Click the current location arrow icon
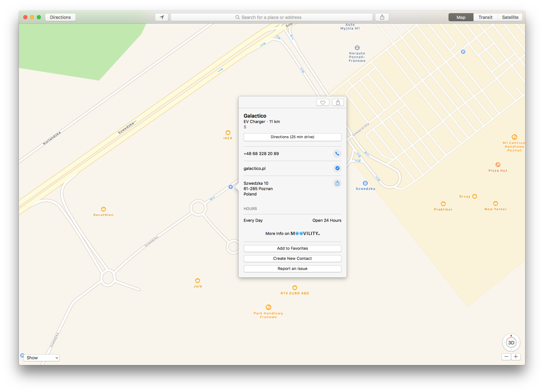 [162, 17]
